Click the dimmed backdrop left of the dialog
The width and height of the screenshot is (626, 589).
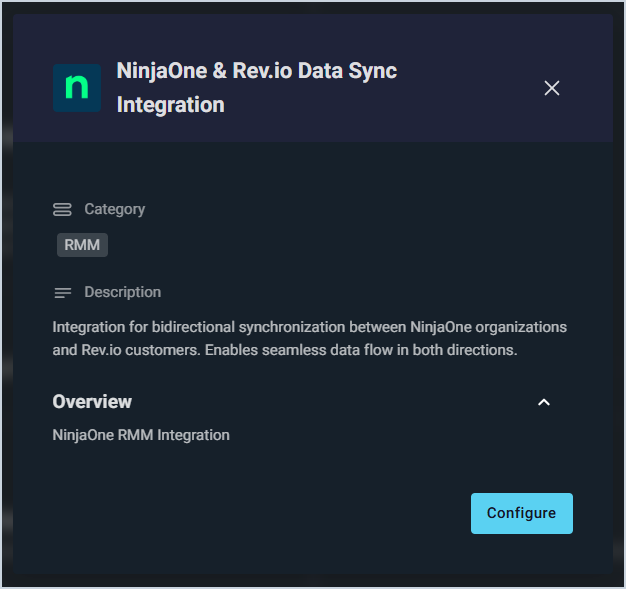click(x=6, y=300)
